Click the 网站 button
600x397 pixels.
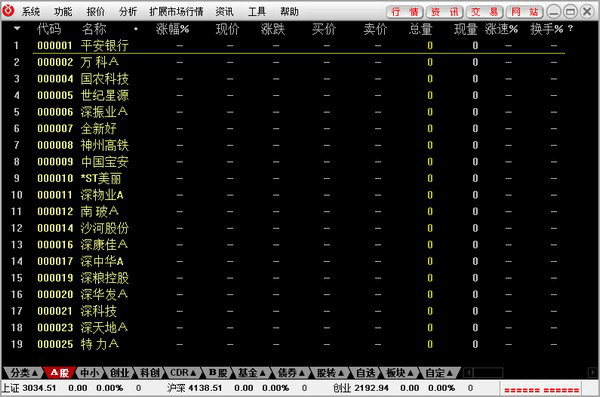point(525,12)
